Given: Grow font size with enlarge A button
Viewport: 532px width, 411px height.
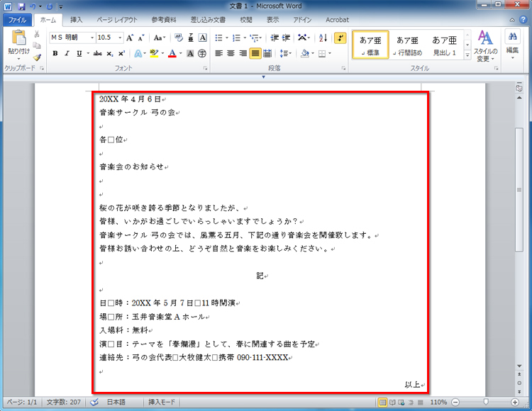Looking at the screenshot, I should click(x=130, y=38).
